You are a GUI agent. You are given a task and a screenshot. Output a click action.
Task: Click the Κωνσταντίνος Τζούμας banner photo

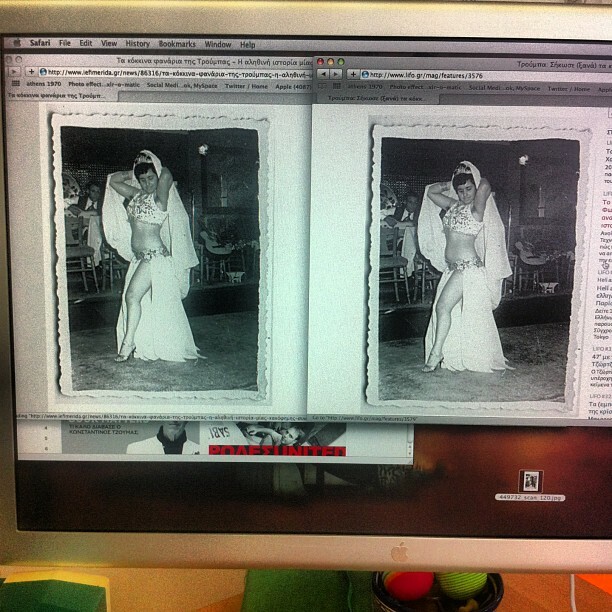(x=130, y=437)
